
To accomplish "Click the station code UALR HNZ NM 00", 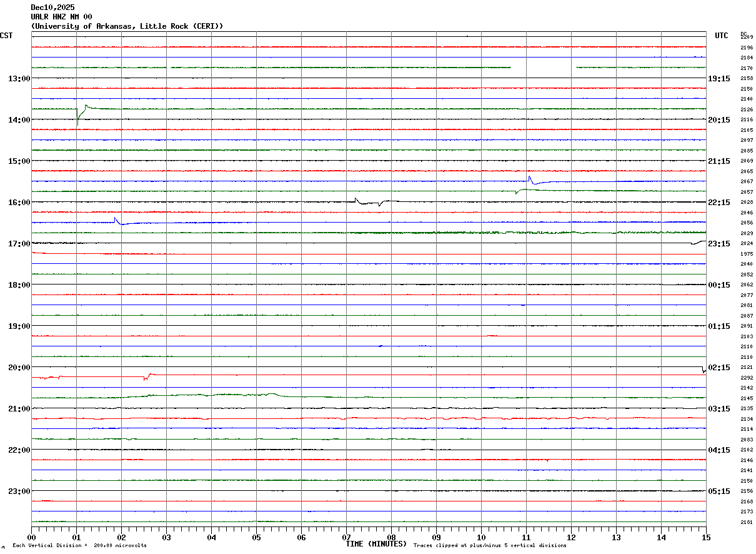I will tap(61, 17).
